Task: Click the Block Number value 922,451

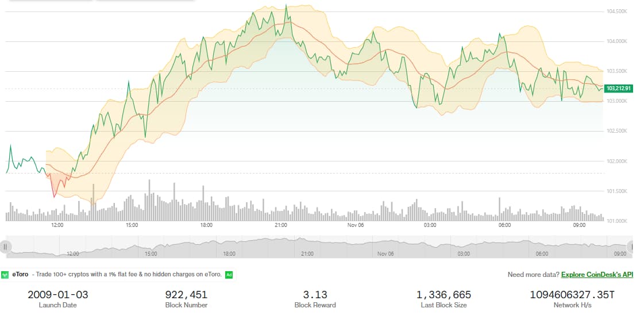Action: (x=186, y=295)
